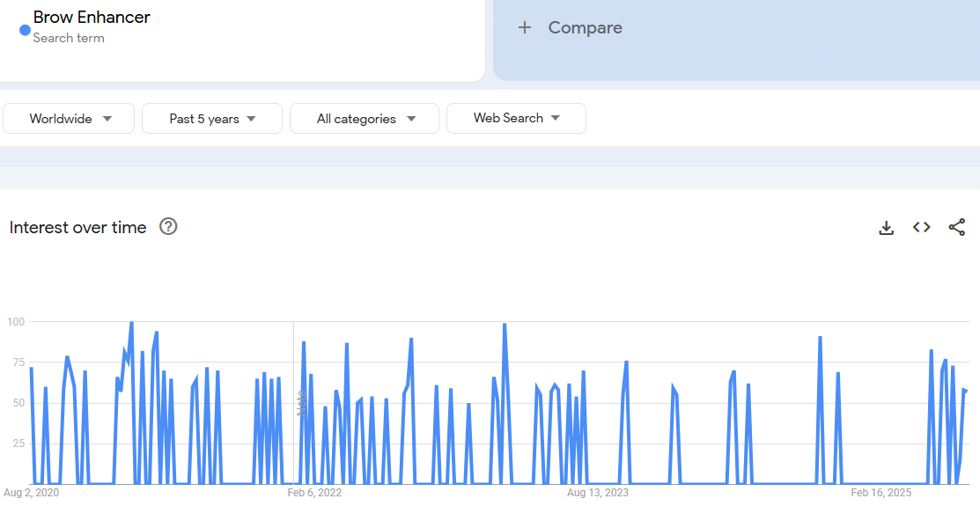Viewport: 980px width, 506px height.
Task: Click the blue dot next to Brow Enhancer
Action: (25, 30)
